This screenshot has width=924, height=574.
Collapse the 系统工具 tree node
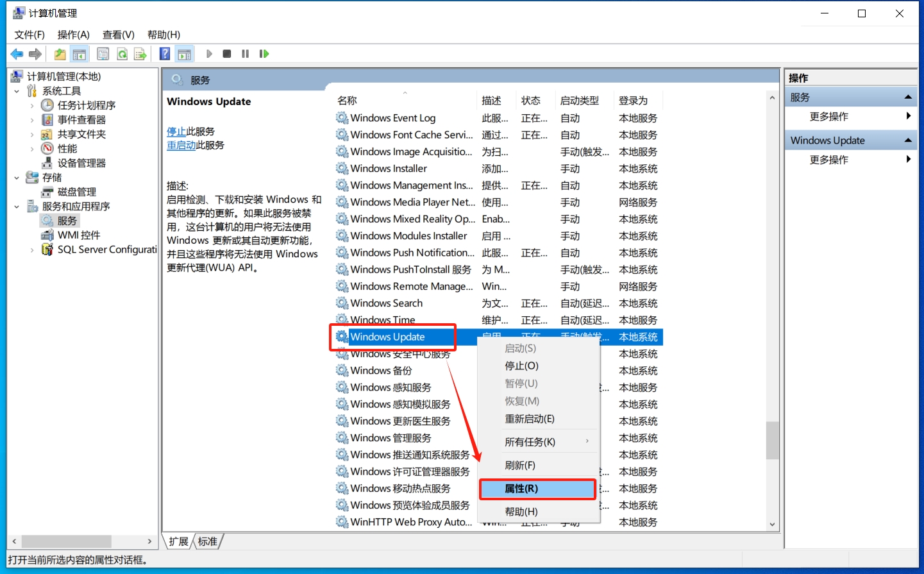click(17, 91)
